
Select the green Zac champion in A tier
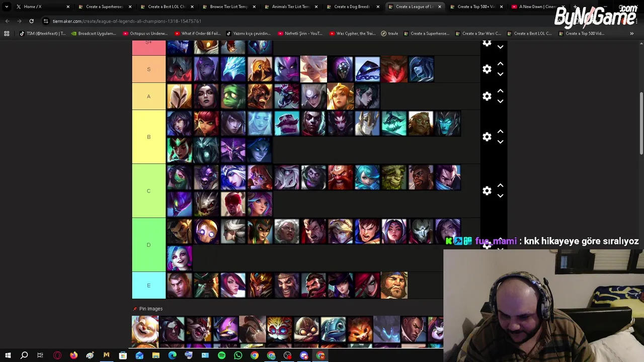pyautogui.click(x=233, y=97)
